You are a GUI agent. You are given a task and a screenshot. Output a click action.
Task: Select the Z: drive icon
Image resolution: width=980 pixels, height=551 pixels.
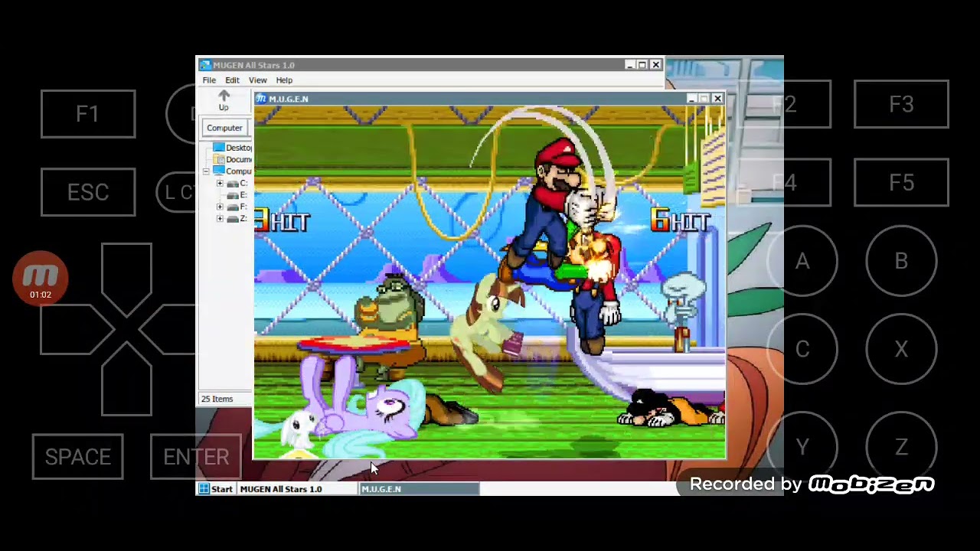(x=233, y=219)
